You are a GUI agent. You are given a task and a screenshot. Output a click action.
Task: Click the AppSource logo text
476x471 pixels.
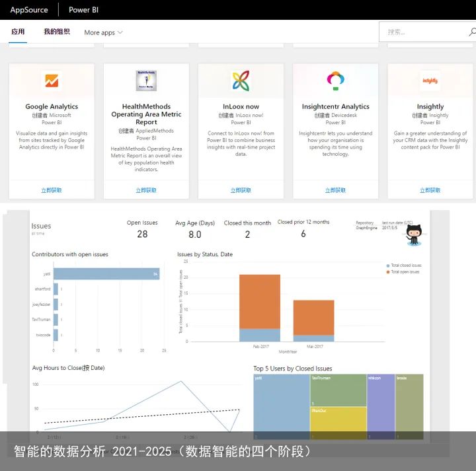(x=29, y=10)
